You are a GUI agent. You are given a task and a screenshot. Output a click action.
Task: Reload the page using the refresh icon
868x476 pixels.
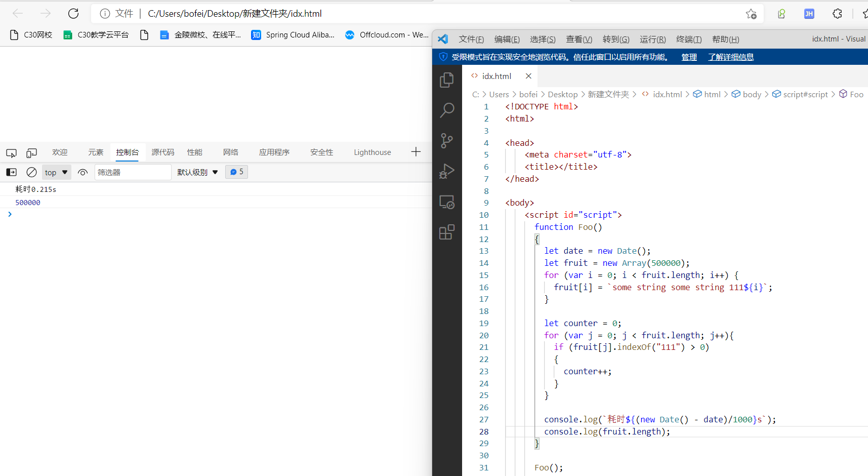[73, 14]
